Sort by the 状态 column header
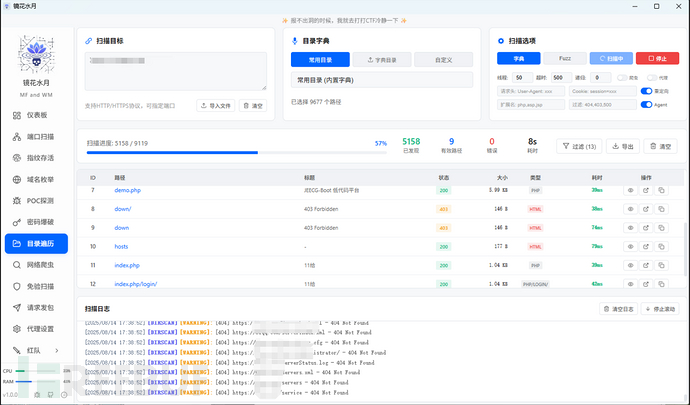690x405 pixels. point(444,178)
